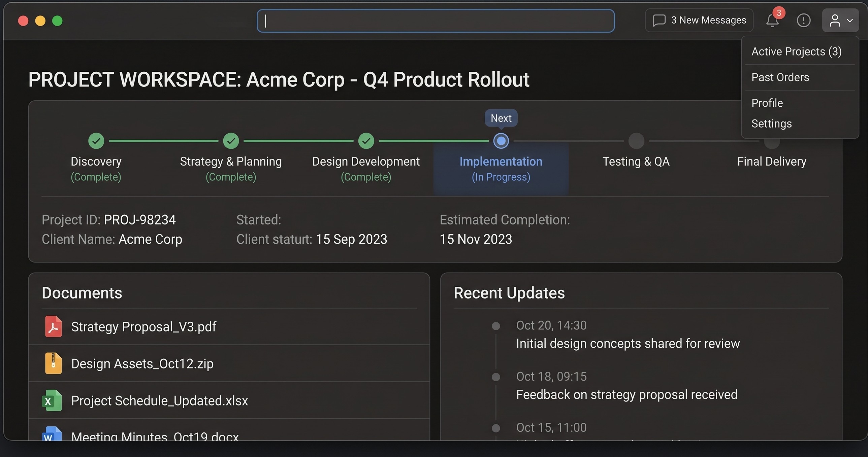Click the Oct 20, 14:30 update dot
This screenshot has width=868, height=457.
click(x=496, y=326)
